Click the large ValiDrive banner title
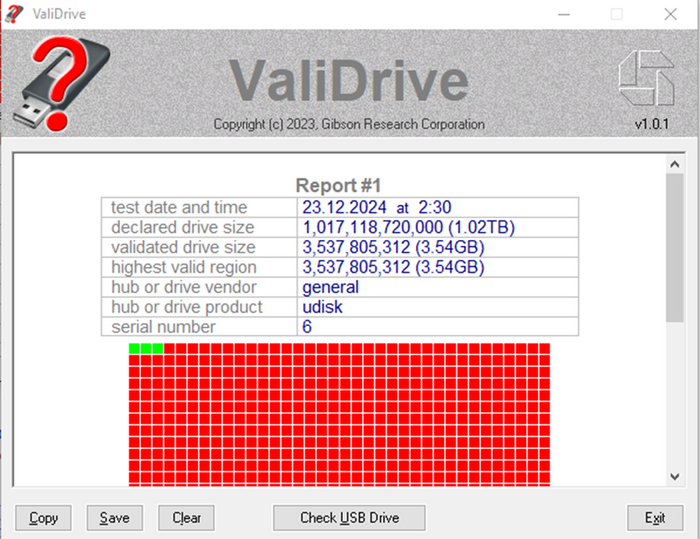The width and height of the screenshot is (700, 539). 349,80
